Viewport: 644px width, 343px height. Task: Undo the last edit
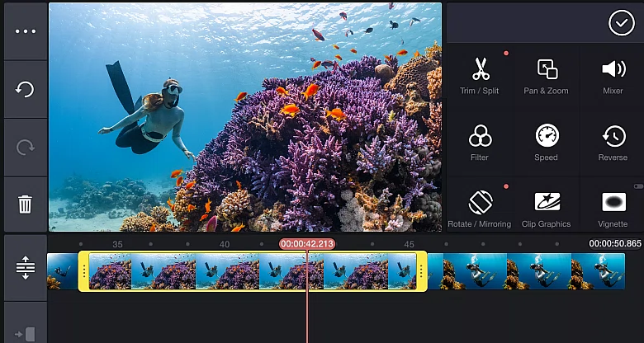coord(26,89)
